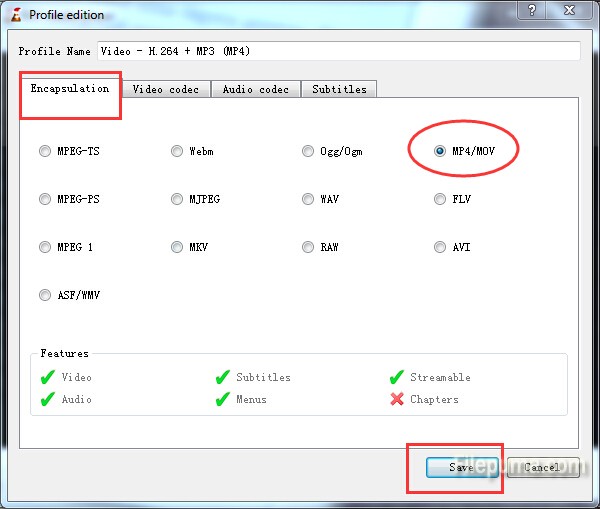Image resolution: width=600 pixels, height=509 pixels.
Task: Select MPEG-PS encapsulation
Action: pyautogui.click(x=45, y=199)
